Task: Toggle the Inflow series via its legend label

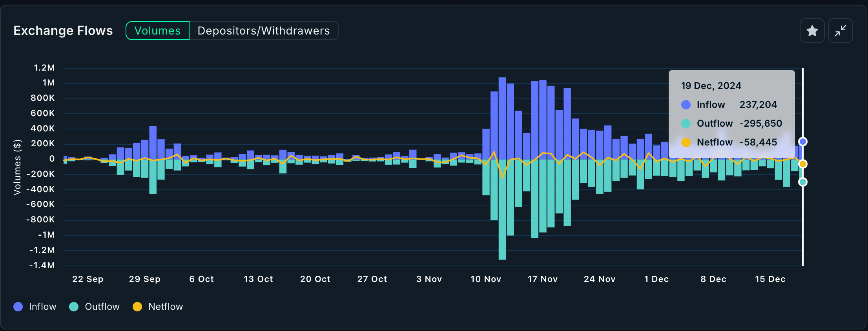Action: (x=42, y=307)
